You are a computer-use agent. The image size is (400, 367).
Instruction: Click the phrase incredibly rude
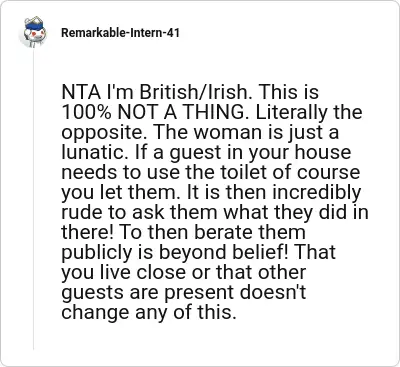pyautogui.click(x=211, y=203)
